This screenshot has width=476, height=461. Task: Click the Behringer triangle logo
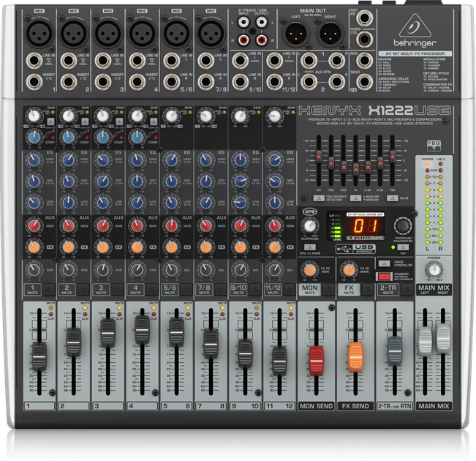[415, 26]
